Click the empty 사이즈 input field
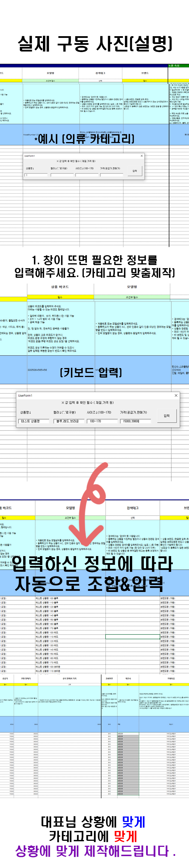Image resolution: width=189 pixels, height=868 pixels. [86, 175]
